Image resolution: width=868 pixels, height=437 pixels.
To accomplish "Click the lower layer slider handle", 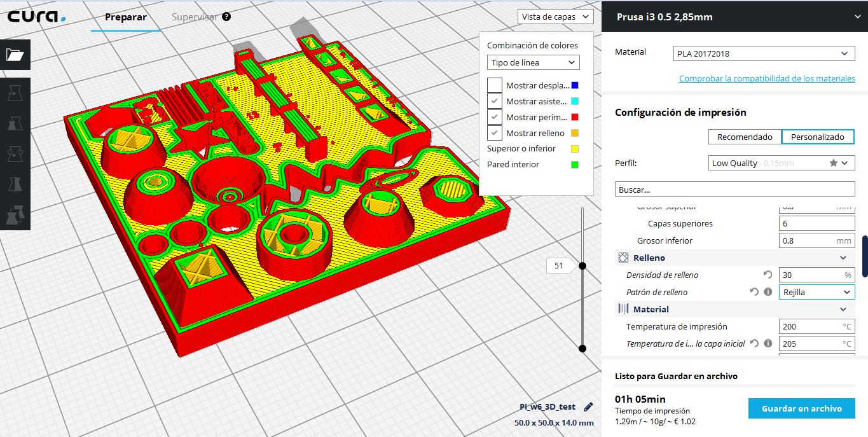I will coord(582,348).
